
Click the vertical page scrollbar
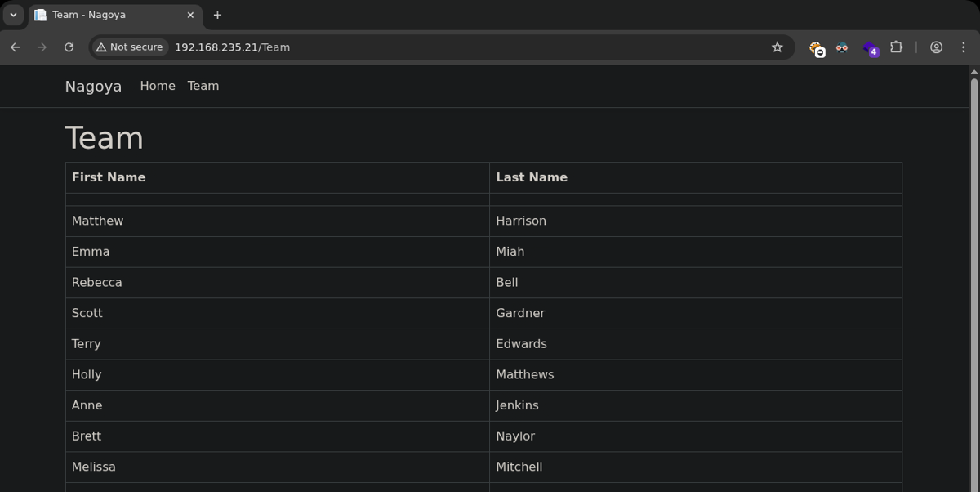973,278
